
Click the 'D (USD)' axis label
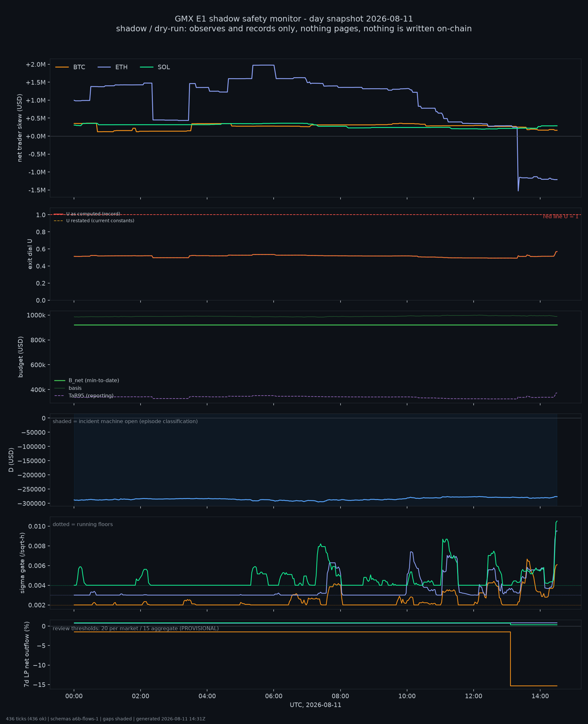coord(11,460)
